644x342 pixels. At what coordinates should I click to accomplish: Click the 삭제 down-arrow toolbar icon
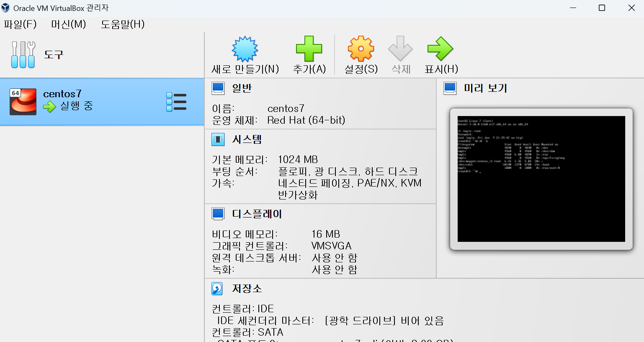click(400, 49)
